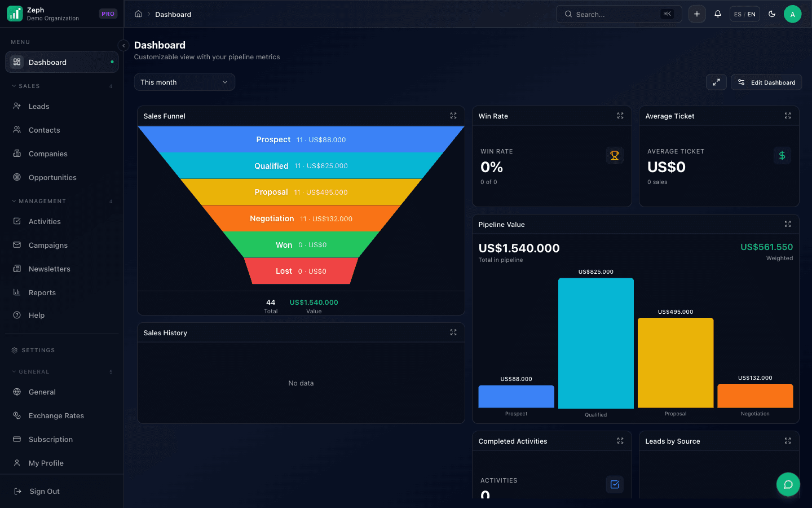The width and height of the screenshot is (812, 508).
Task: Toggle dark mode with the moon icon
Action: (x=771, y=14)
